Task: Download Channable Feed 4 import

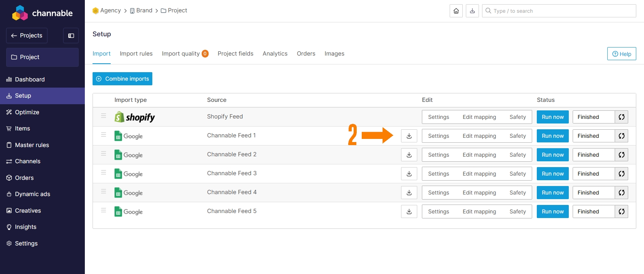Action: (409, 193)
